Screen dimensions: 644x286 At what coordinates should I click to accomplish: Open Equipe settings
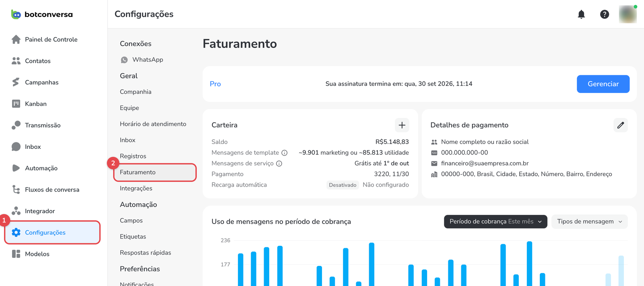pyautogui.click(x=129, y=108)
